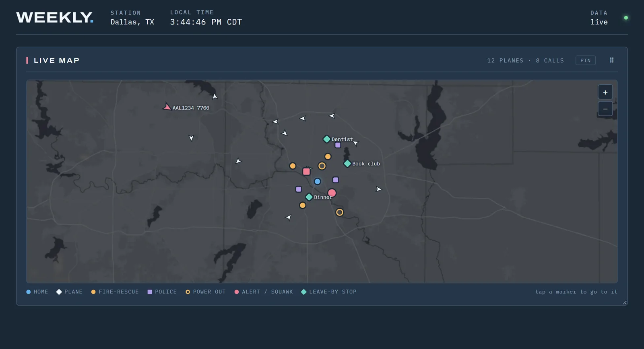Viewport: 644px width, 349px height.
Task: Select the Dentist leave-by stop diamond
Action: tap(326, 139)
